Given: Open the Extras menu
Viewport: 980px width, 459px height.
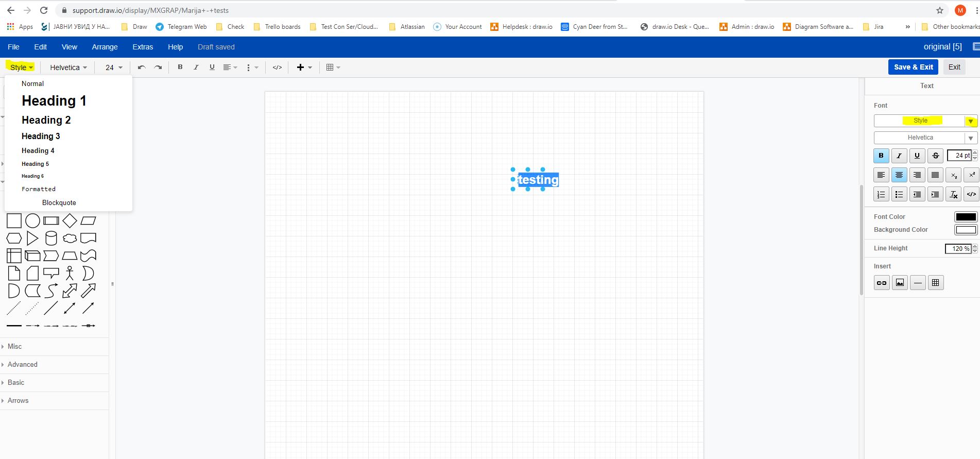Looking at the screenshot, I should point(143,47).
